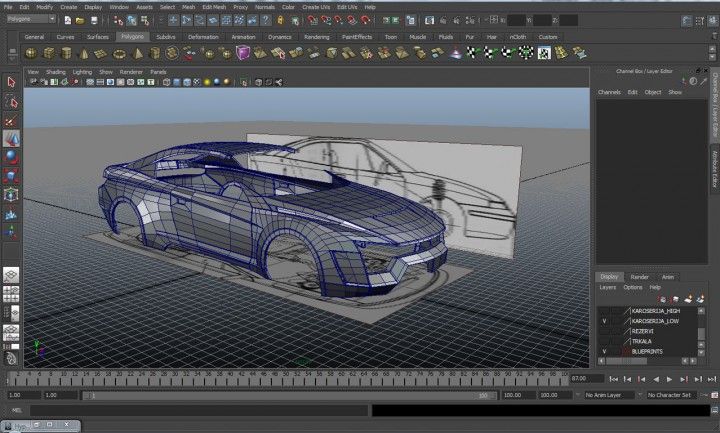720x433 pixels.
Task: Activate the Move tool in toolbox
Action: (11, 137)
